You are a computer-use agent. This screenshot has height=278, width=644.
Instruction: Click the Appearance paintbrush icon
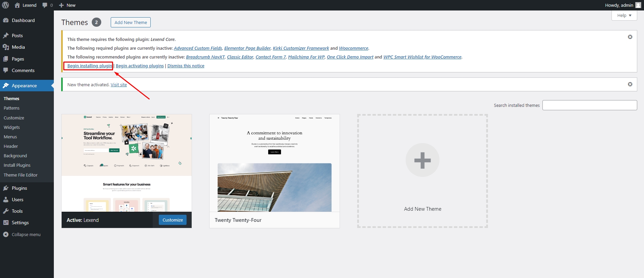click(x=6, y=86)
